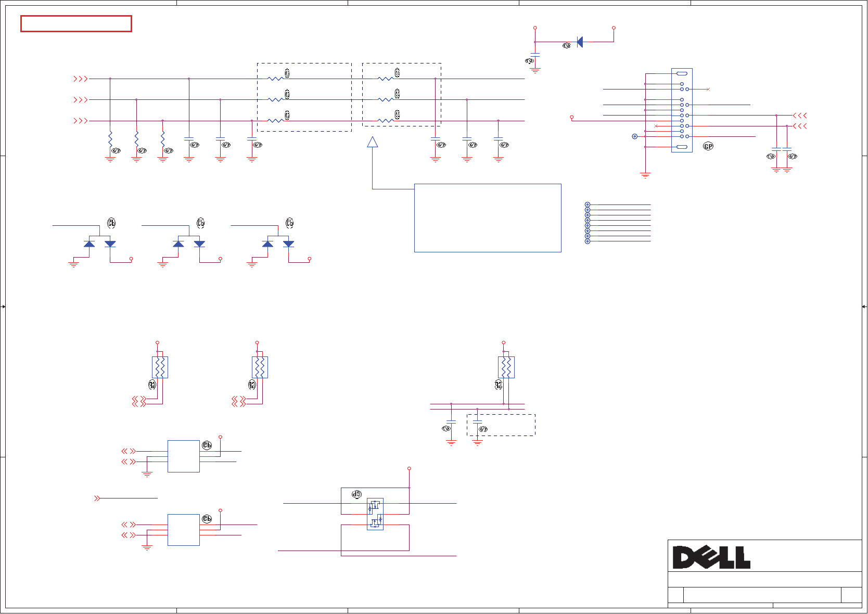The height and width of the screenshot is (614, 868).
Task: Select the middle dual-diode pair
Action: (189, 244)
